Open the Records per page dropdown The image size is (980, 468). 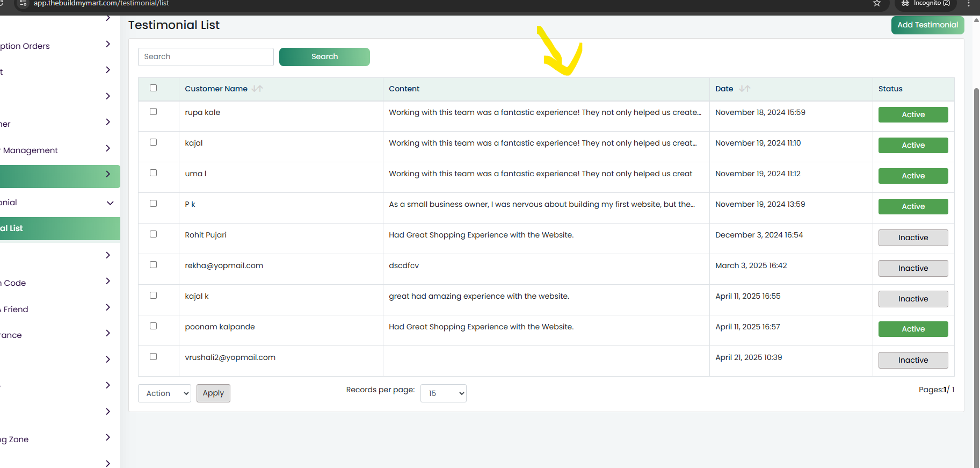click(443, 393)
